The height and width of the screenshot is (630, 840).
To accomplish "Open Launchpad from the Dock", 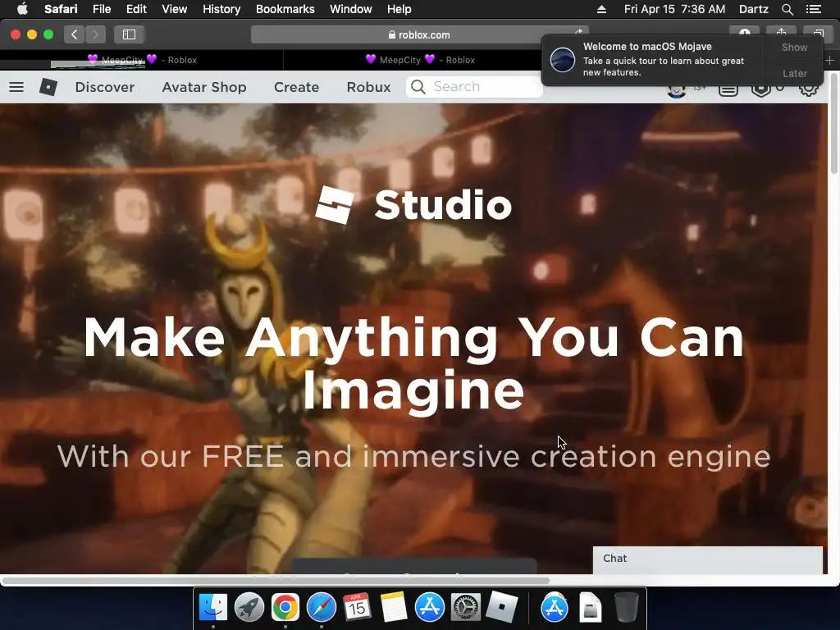I will [x=249, y=608].
